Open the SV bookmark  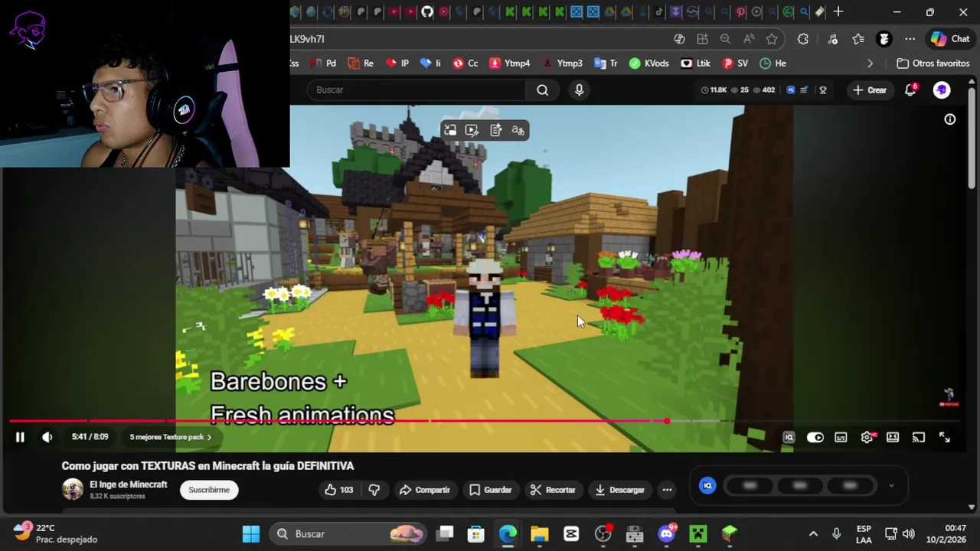click(x=735, y=64)
